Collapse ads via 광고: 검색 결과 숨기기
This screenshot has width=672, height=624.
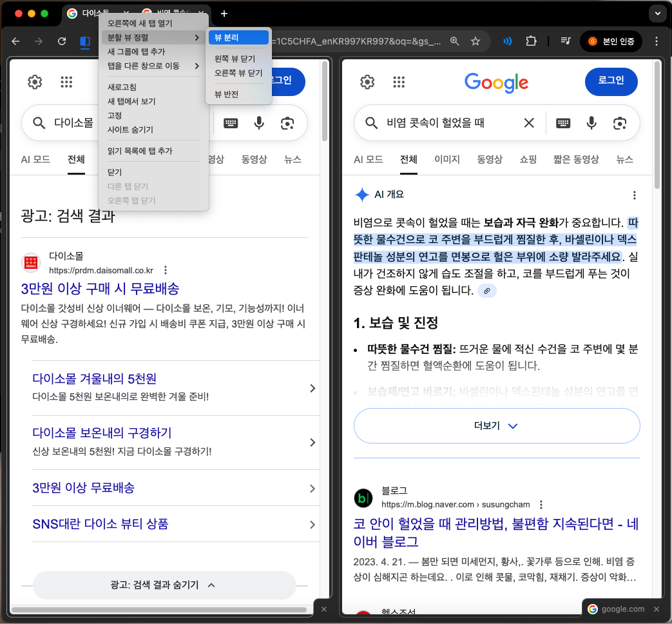(164, 585)
